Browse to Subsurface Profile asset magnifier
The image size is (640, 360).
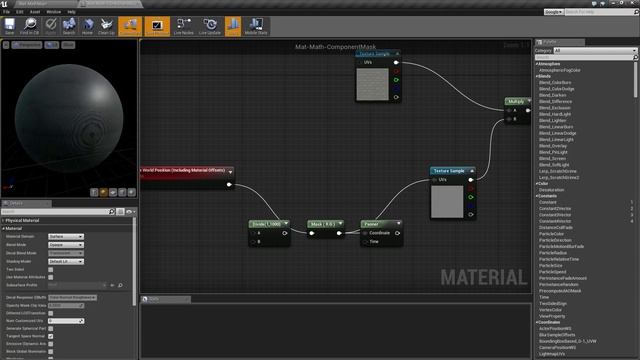pyautogui.click(x=120, y=285)
